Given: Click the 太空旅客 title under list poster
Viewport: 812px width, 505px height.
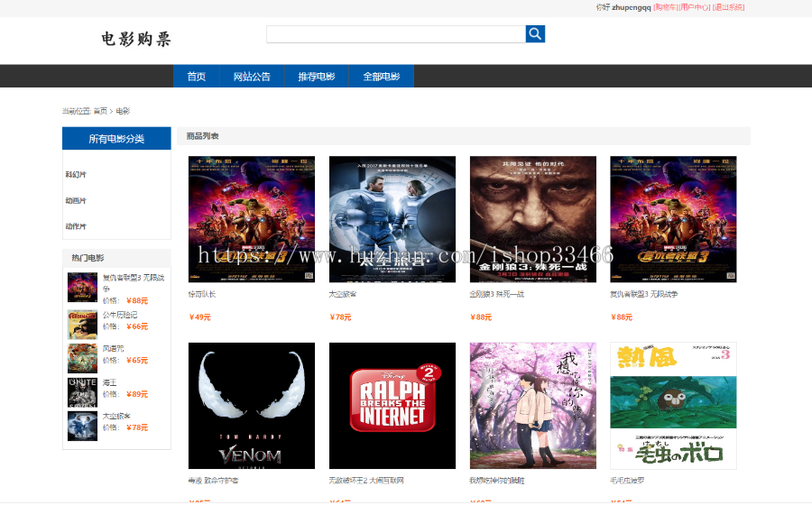Looking at the screenshot, I should click(342, 294).
